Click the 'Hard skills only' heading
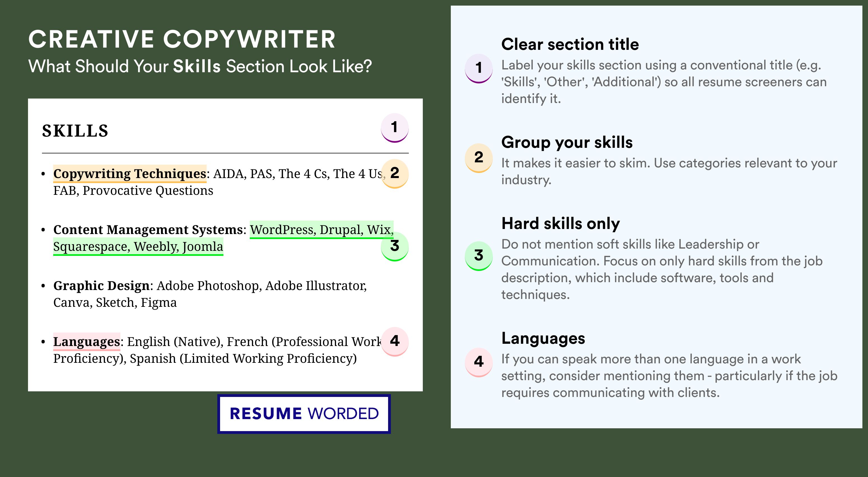The width and height of the screenshot is (868, 477). point(561,223)
